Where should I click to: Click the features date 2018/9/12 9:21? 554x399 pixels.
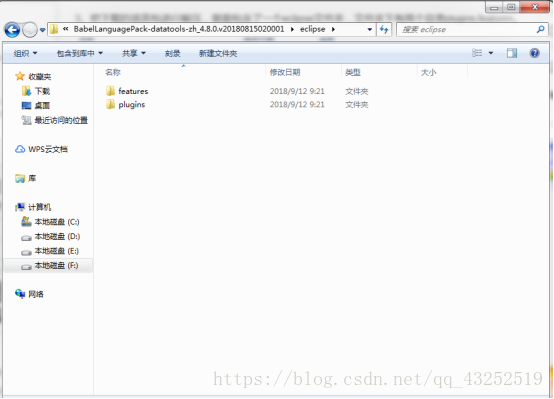297,91
